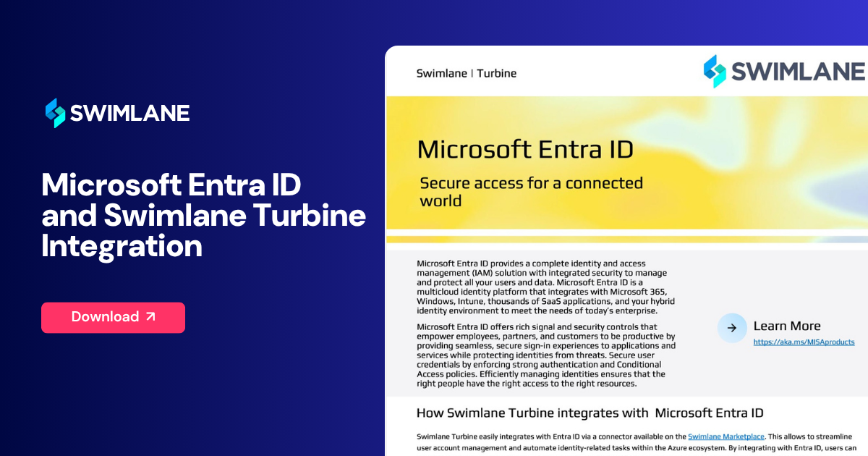
Task: Select the Learn More label
Action: pyautogui.click(x=786, y=326)
